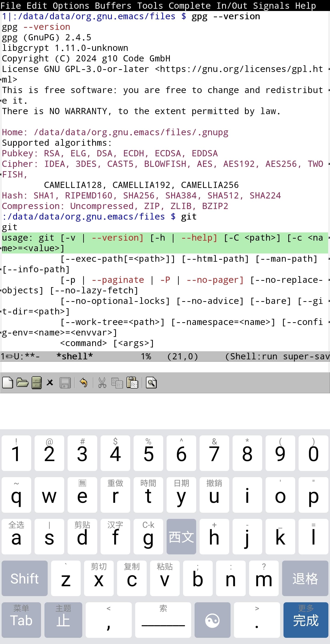Tap the letter h key
330x644 pixels.
[x=214, y=537]
